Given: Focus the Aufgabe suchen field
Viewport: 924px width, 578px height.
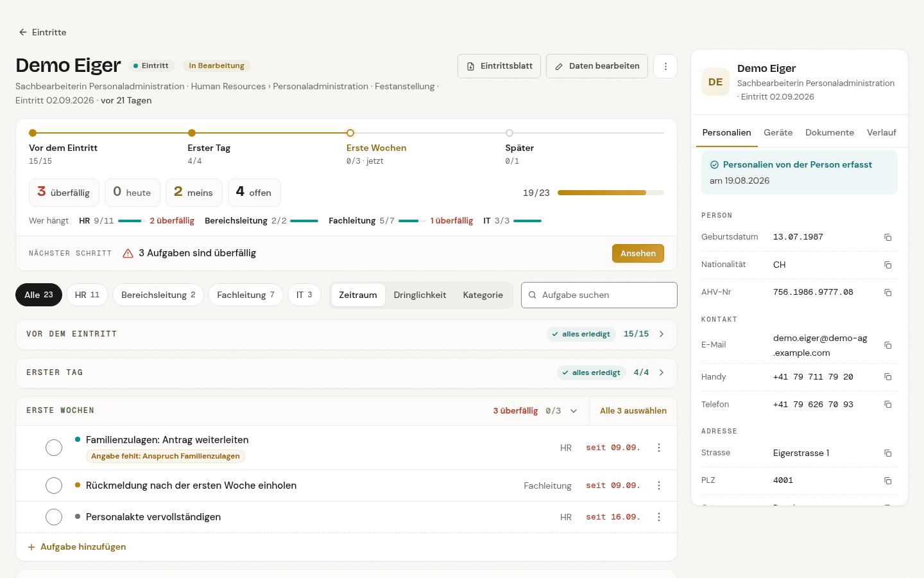Looking at the screenshot, I should click(x=599, y=295).
